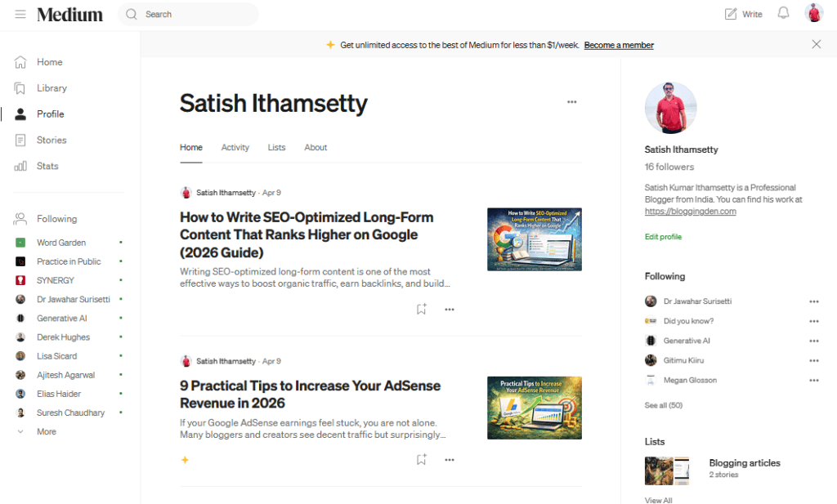Open the profile header three-dot menu
The width and height of the screenshot is (837, 504).
click(571, 102)
